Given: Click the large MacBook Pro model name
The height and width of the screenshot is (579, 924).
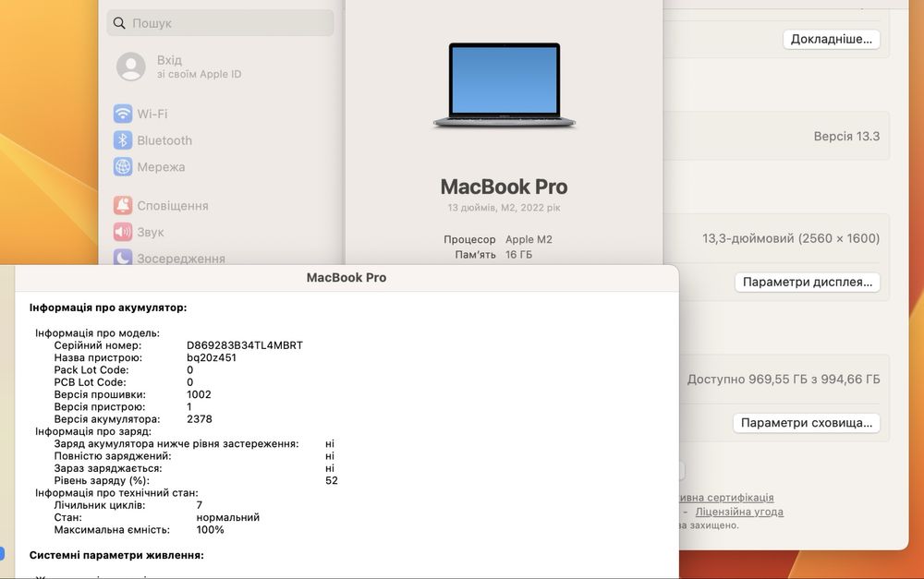Looking at the screenshot, I should click(504, 187).
